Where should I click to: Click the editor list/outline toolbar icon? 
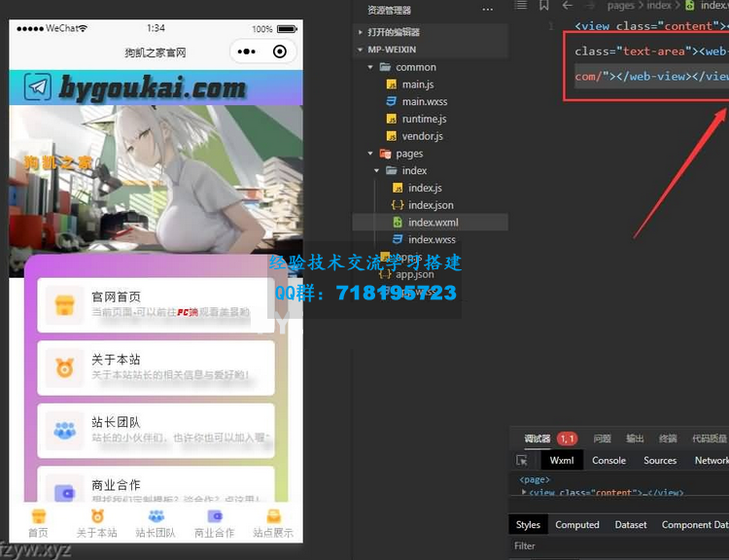[x=521, y=5]
